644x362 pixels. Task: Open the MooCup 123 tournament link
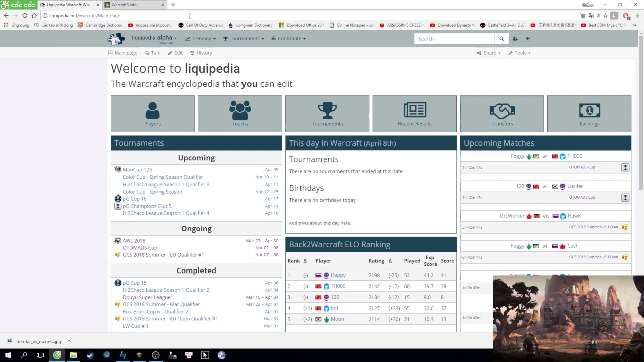tap(137, 170)
